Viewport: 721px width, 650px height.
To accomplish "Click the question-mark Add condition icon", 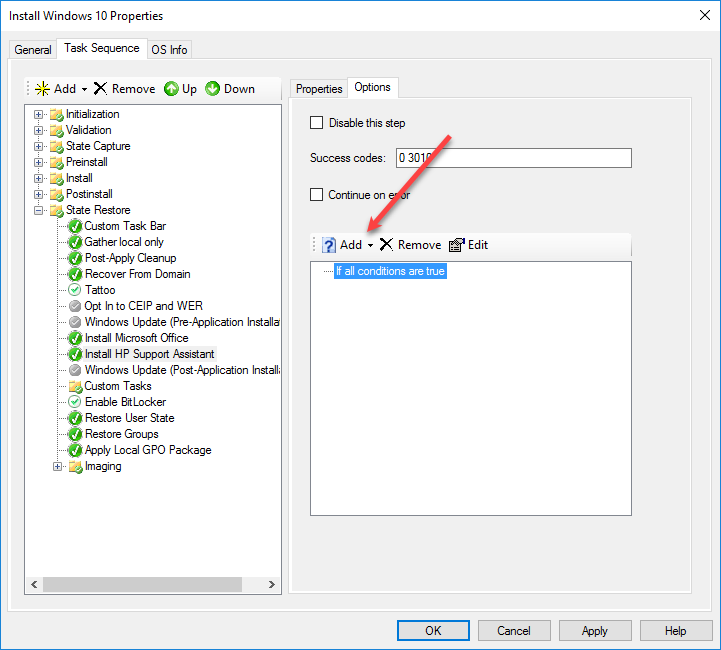I will tap(329, 245).
